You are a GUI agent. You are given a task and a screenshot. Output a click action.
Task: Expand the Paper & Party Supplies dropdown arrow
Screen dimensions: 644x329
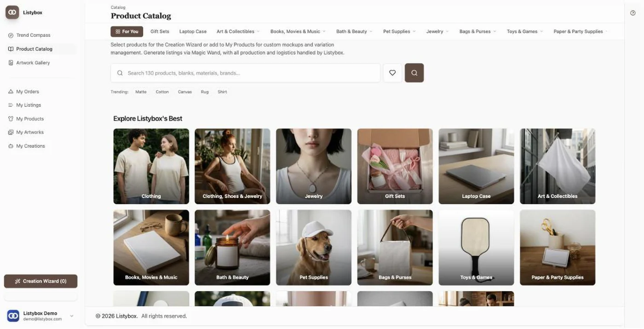pos(606,31)
